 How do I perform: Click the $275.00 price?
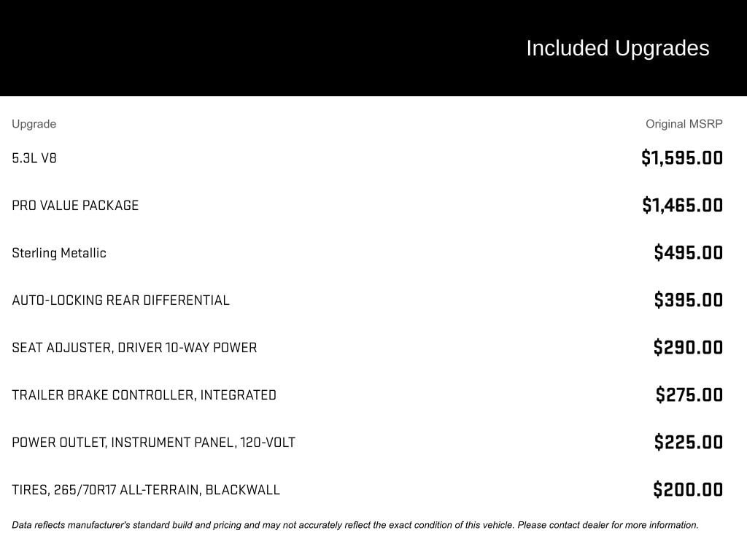pos(689,395)
